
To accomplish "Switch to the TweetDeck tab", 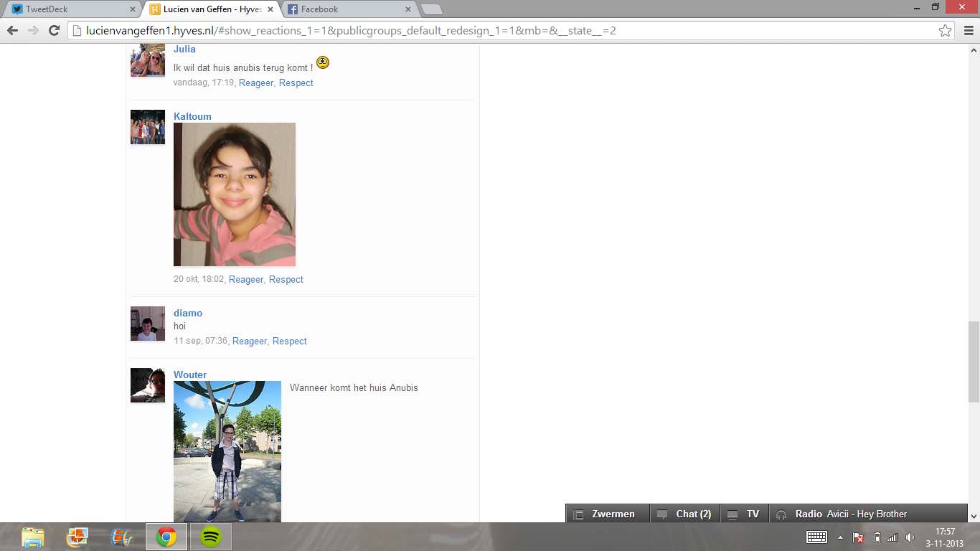I will point(73,9).
